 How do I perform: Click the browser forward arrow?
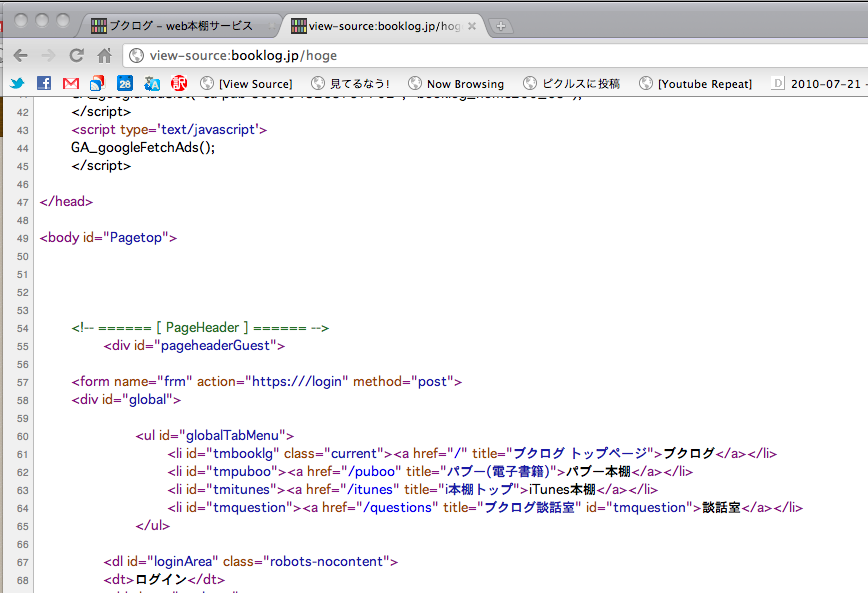coord(48,55)
